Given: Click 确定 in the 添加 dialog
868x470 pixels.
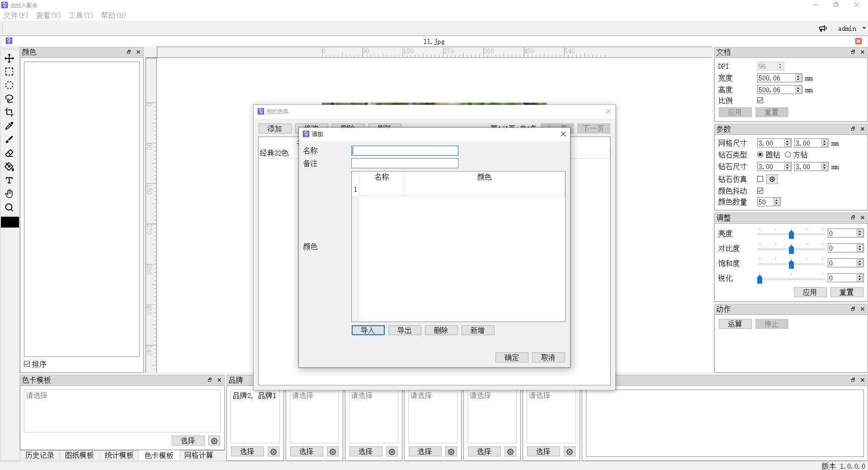Looking at the screenshot, I should pyautogui.click(x=511, y=358).
